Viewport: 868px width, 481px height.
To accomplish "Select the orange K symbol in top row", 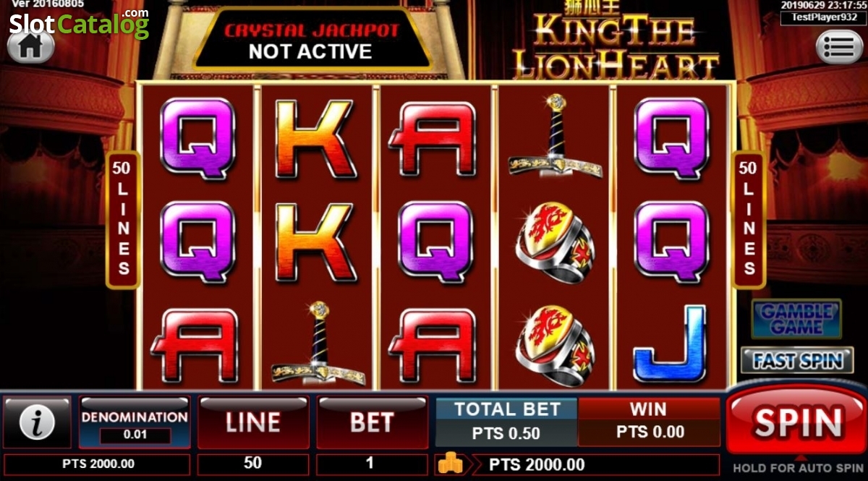I will 316,139.
